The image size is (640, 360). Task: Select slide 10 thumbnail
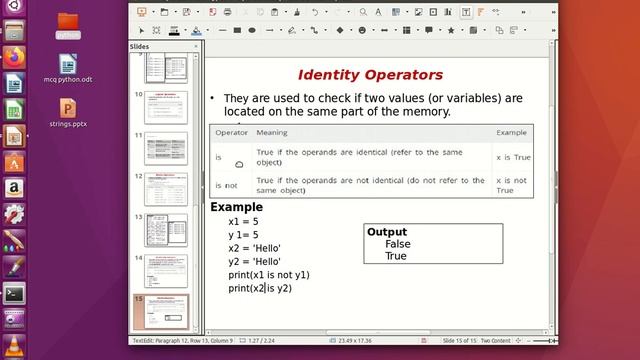pos(166,108)
